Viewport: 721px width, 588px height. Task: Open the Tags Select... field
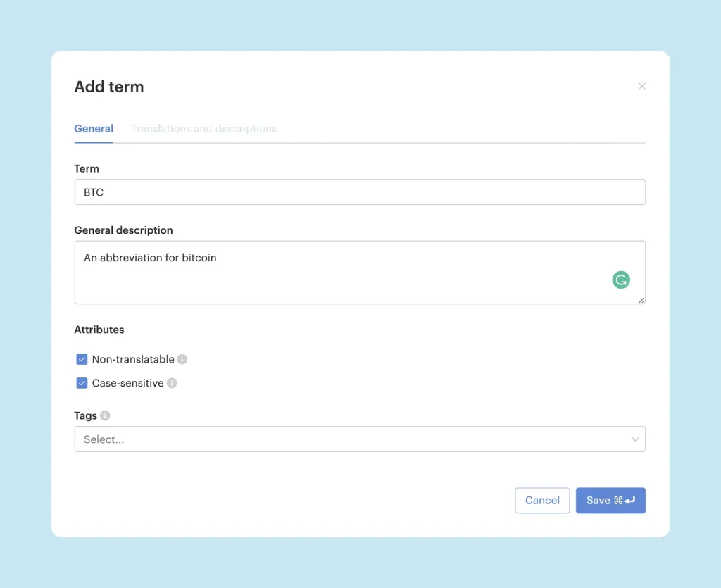tap(345, 439)
